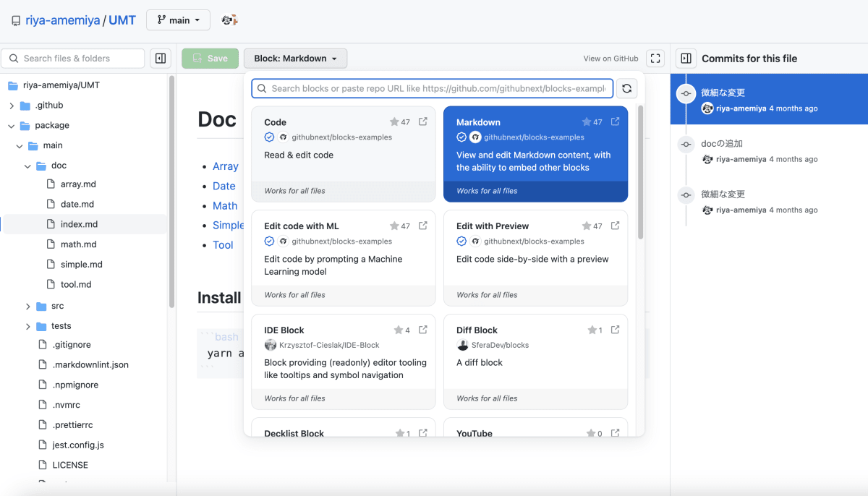Screen dimensions: 868x496
Task: Click the Search files & folders field
Action: coord(73,59)
